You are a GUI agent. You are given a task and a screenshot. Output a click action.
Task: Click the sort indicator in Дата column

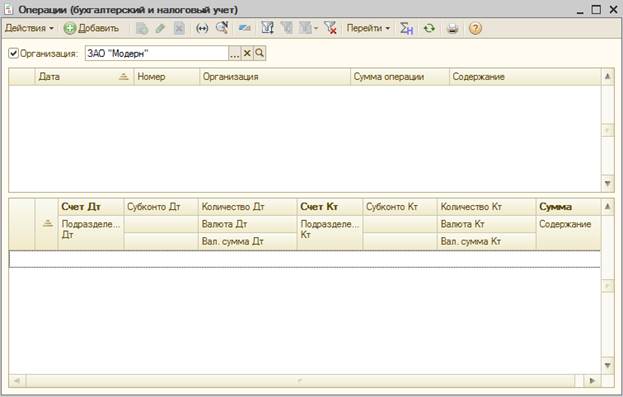pos(124,76)
